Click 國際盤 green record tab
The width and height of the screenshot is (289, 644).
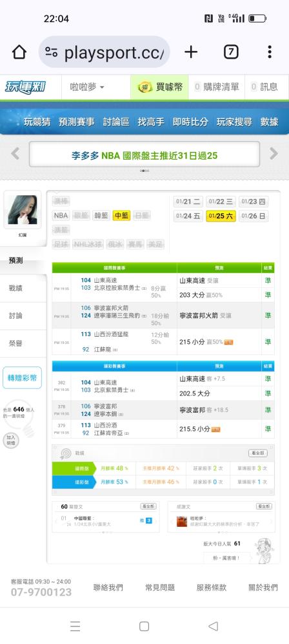(74, 468)
